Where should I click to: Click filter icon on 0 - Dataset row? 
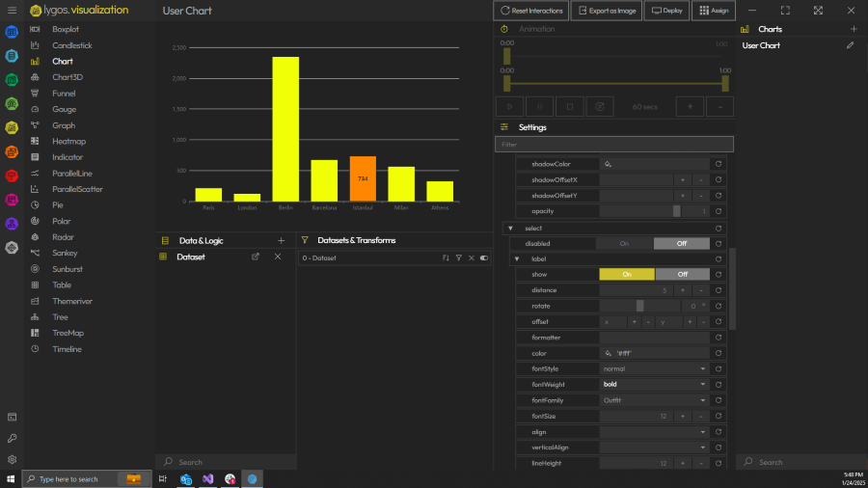(459, 258)
